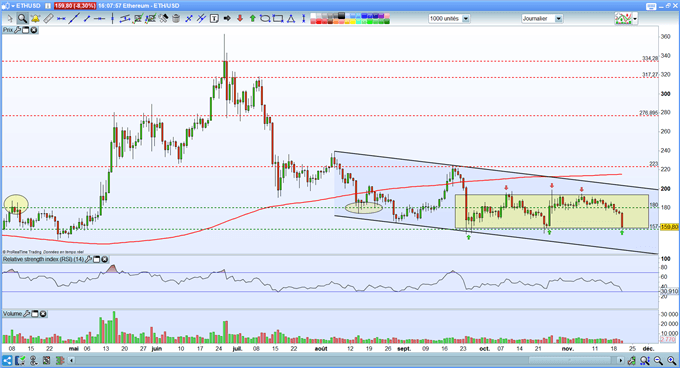Viewport: 680px width, 368px height.
Task: Select the ruler measurement tool
Action: tap(49, 19)
